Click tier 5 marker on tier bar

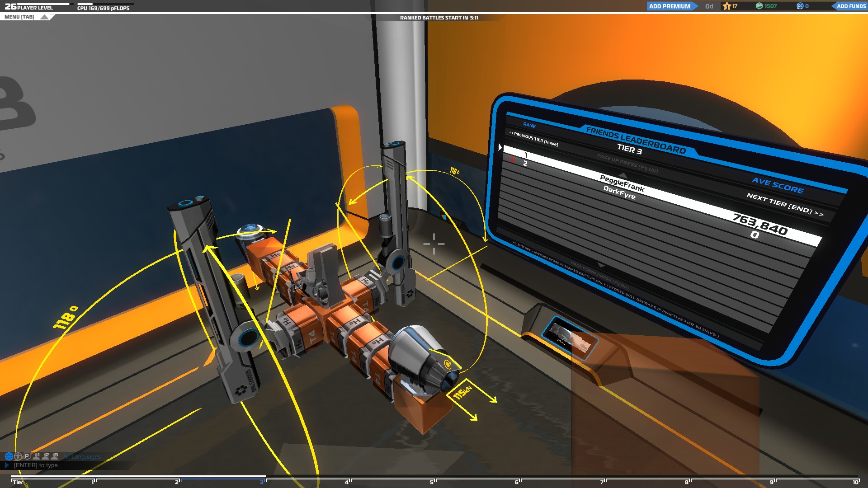(432, 482)
